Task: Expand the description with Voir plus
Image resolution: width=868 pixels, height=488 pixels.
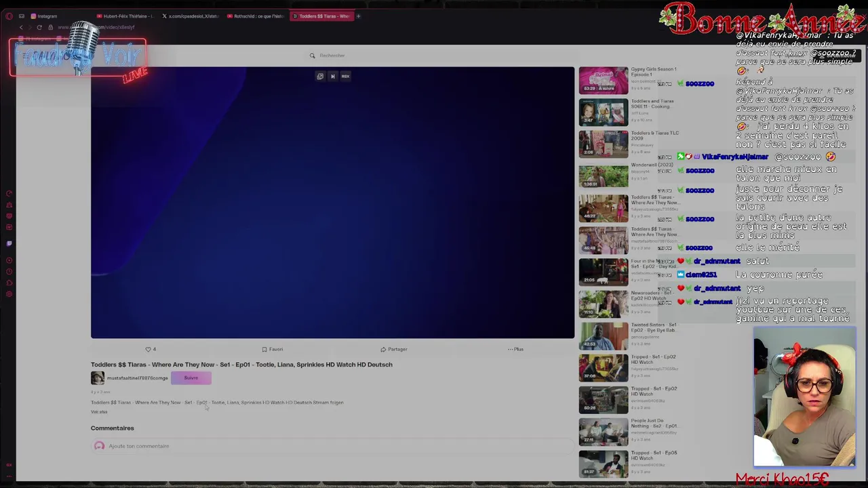Action: [99, 412]
